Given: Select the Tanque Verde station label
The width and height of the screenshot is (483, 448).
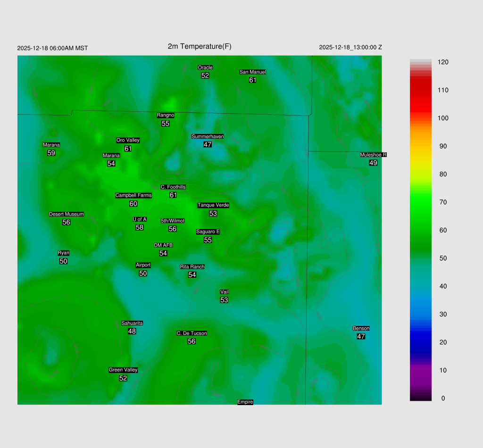Looking at the screenshot, I should (213, 205).
